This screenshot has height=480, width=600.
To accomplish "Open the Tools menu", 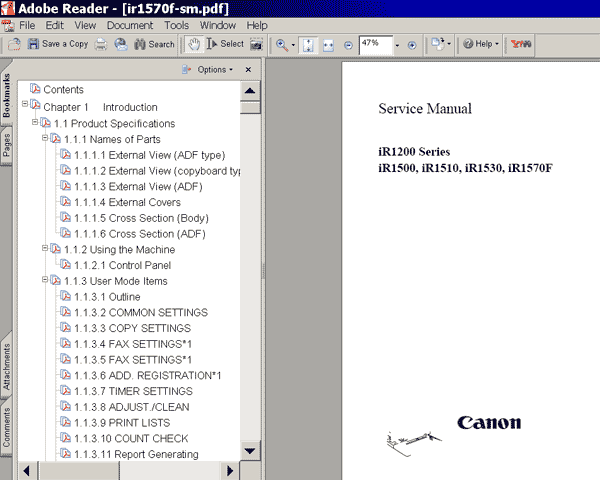I will (x=176, y=26).
